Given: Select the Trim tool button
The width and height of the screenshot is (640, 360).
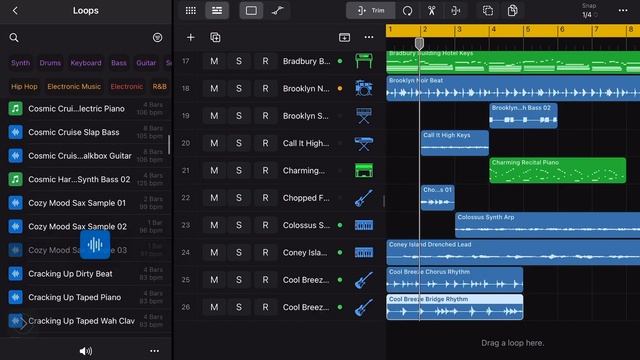Looking at the screenshot, I should [371, 11].
